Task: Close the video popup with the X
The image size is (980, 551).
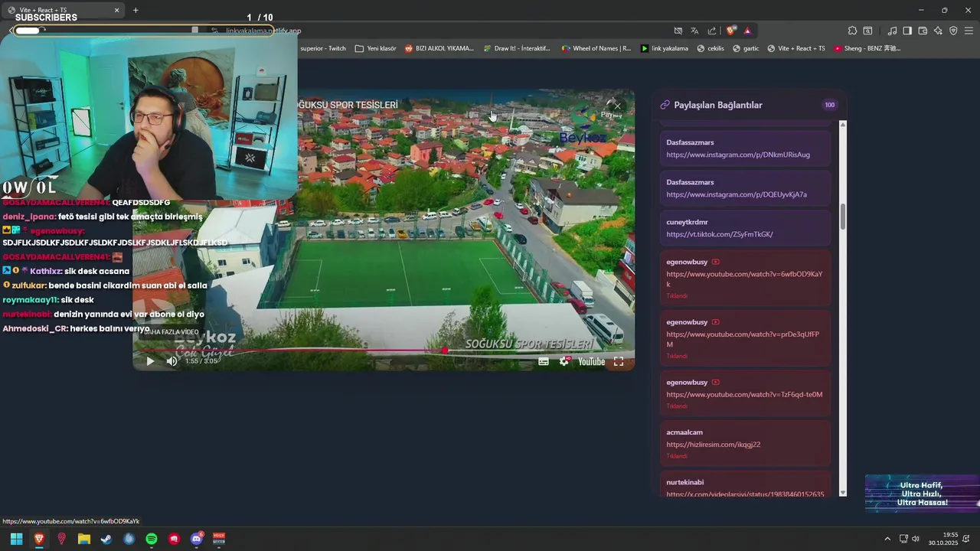Action: [x=617, y=106]
